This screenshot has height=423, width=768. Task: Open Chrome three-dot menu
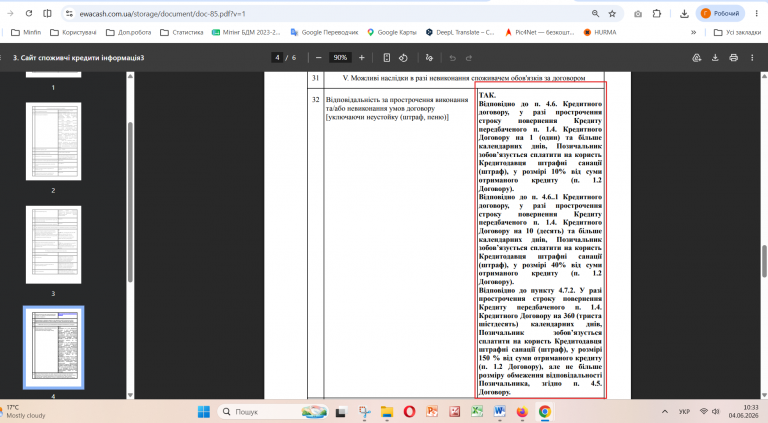pyautogui.click(x=757, y=14)
